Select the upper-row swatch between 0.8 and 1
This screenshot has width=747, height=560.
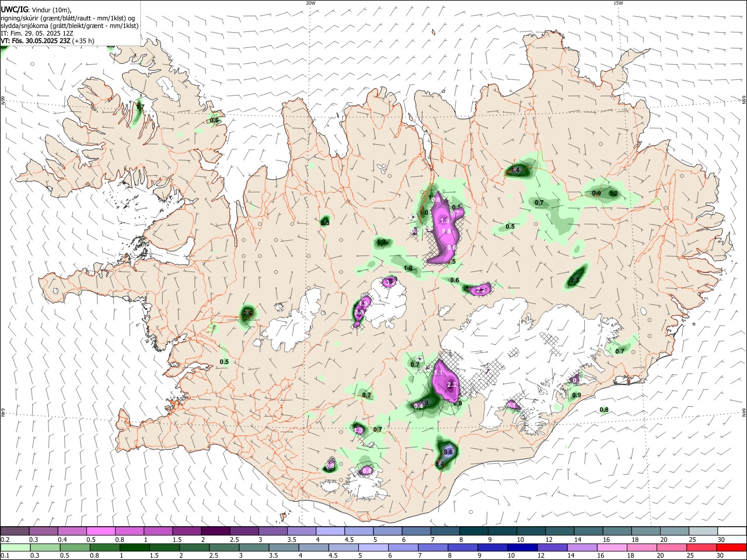pos(130,531)
